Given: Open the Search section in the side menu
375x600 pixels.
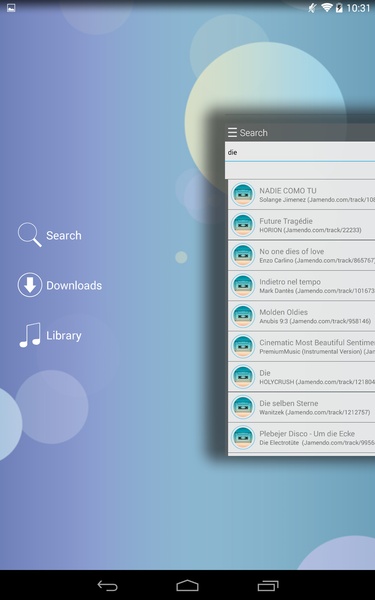Looking at the screenshot, I should pos(50,235).
